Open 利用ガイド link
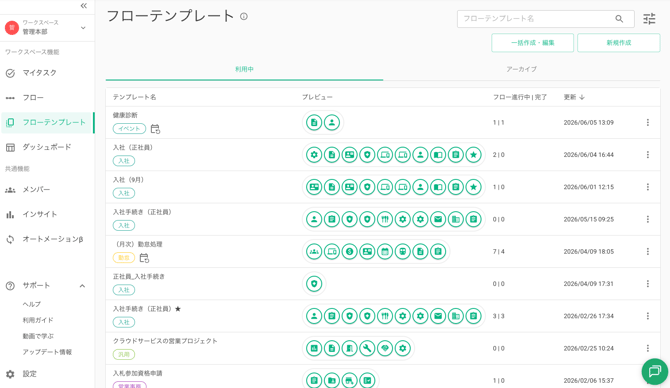The height and width of the screenshot is (388, 670). click(x=38, y=320)
